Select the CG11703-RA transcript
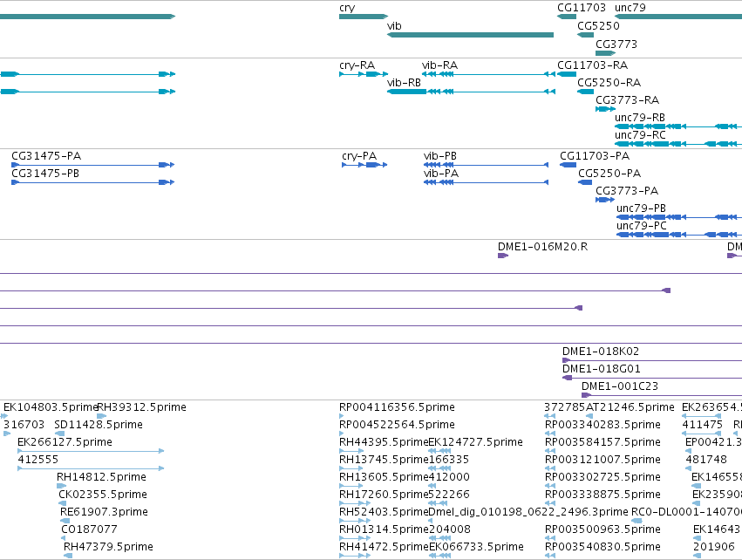 (567, 74)
